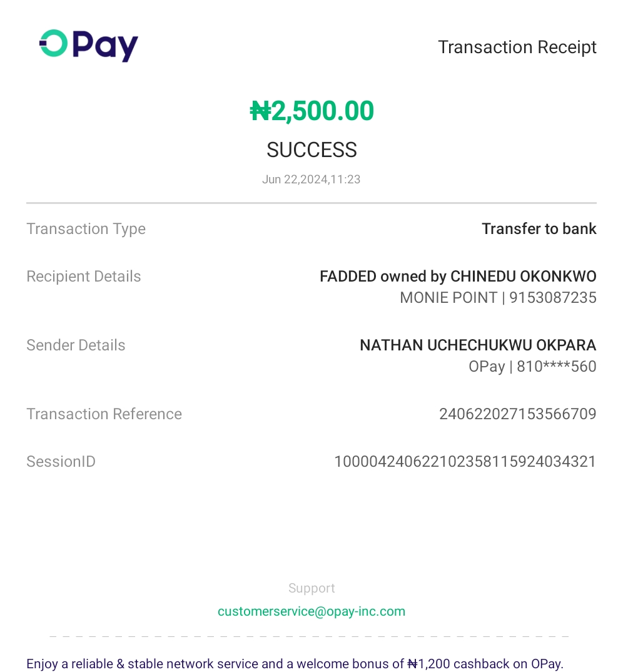Click the Support heading
Viewport: 623px width, 672px height.
click(311, 588)
